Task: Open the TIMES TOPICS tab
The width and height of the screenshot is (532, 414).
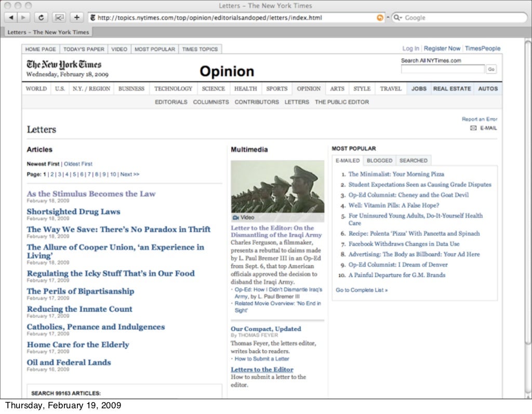Action: coord(200,49)
